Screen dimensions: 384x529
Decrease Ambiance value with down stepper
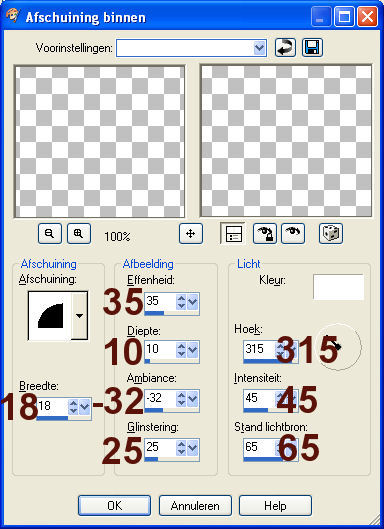(181, 403)
